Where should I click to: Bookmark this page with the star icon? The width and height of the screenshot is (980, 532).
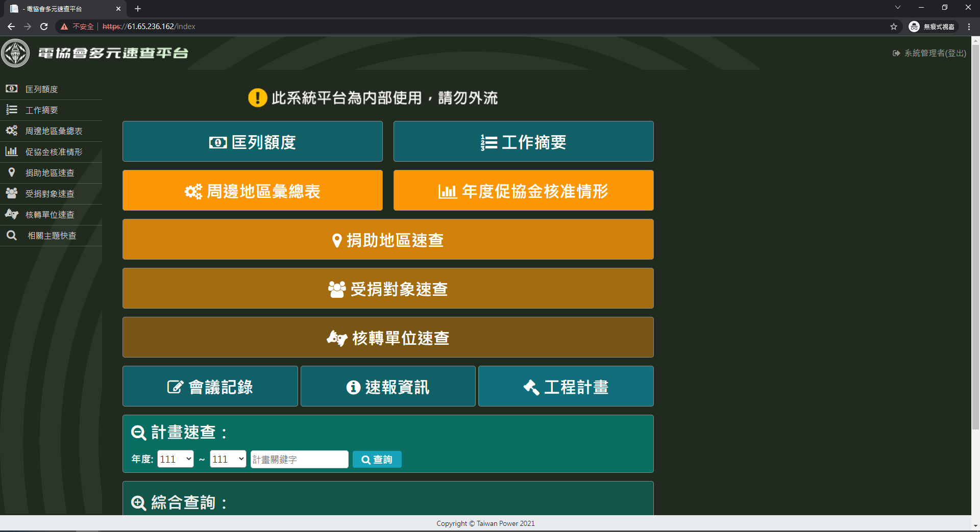pos(894,27)
